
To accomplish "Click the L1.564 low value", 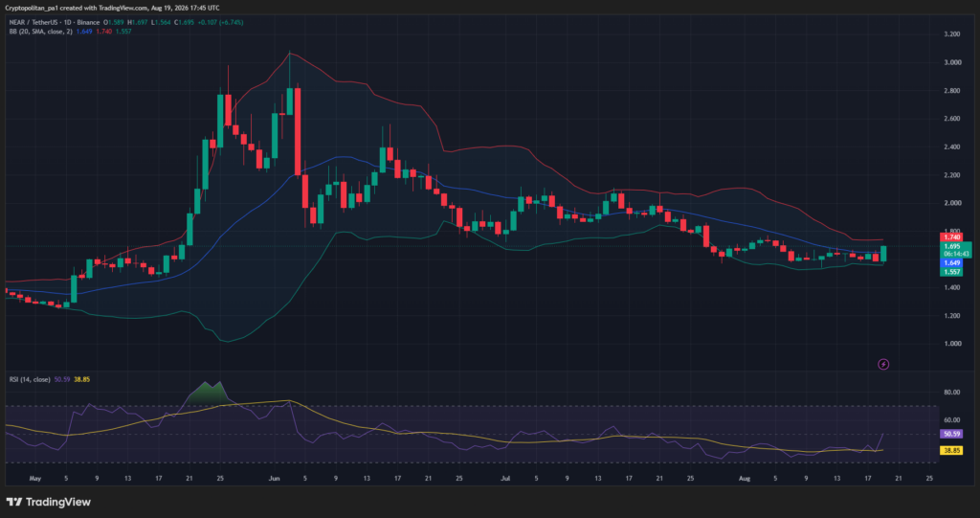I will [163, 23].
